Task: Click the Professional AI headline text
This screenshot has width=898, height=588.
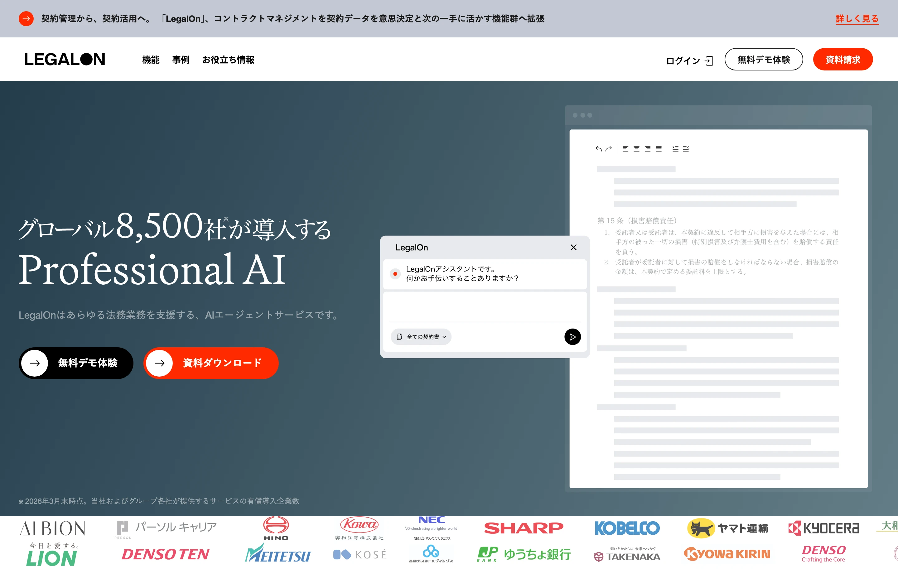Action: click(152, 269)
